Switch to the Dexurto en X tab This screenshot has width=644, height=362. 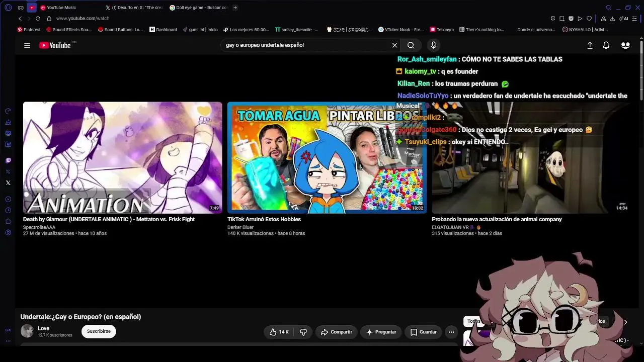click(134, 8)
